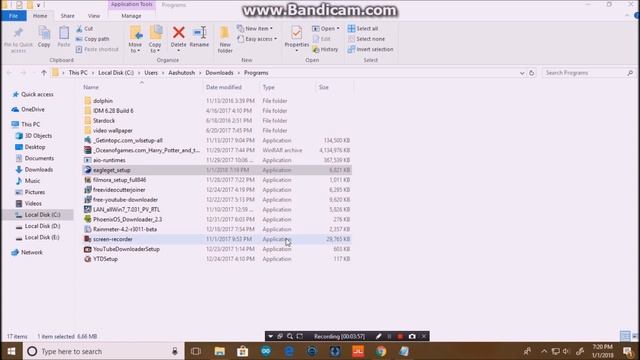This screenshot has height=360, width=640.
Task: Click the red stop button on recording bar
Action: pos(400,336)
